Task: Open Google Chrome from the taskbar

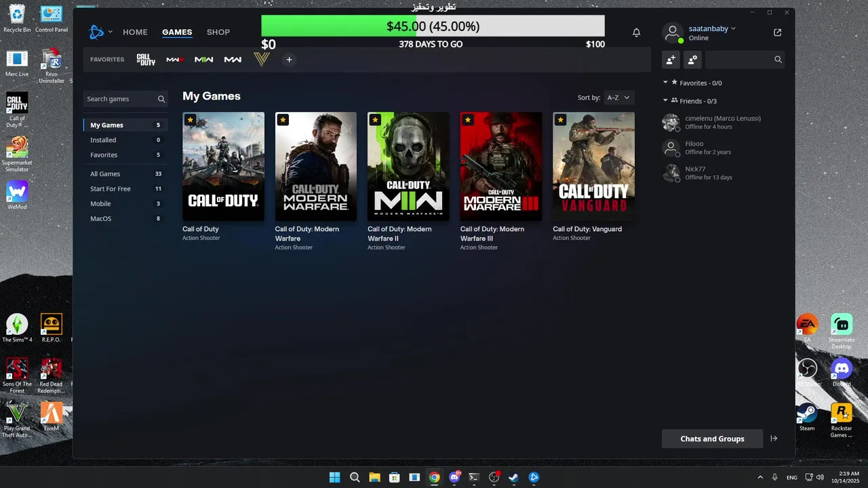Action: pos(434,477)
